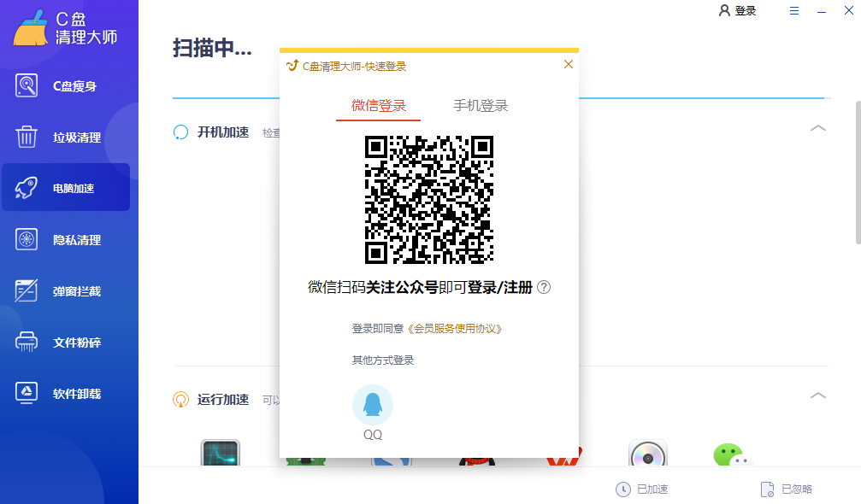This screenshot has height=504, width=861.
Task: Click the question mark help icon
Action: [x=544, y=287]
